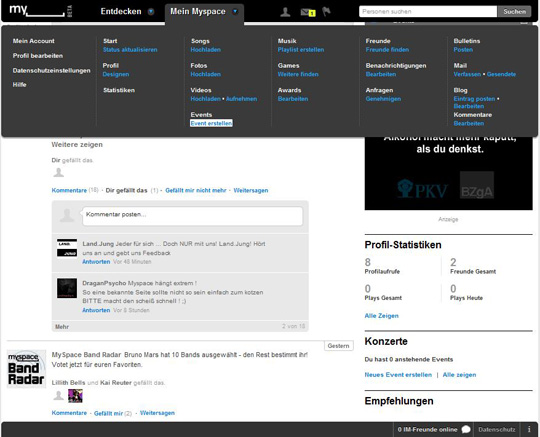
Task: Click Alle Zeigen under Profil-Statistiken
Action: (382, 315)
